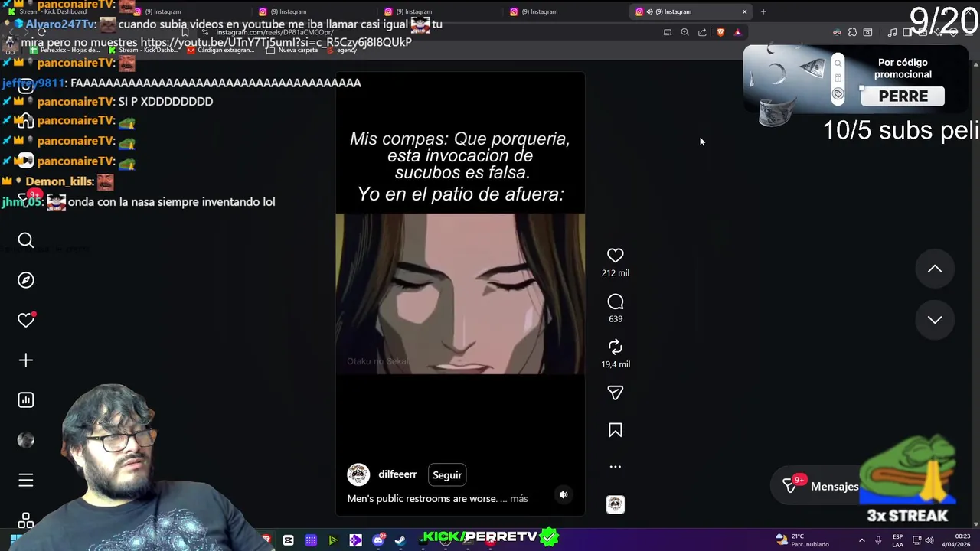Image resolution: width=980 pixels, height=551 pixels.
Task: Like the reel with the heart icon
Action: 615,256
